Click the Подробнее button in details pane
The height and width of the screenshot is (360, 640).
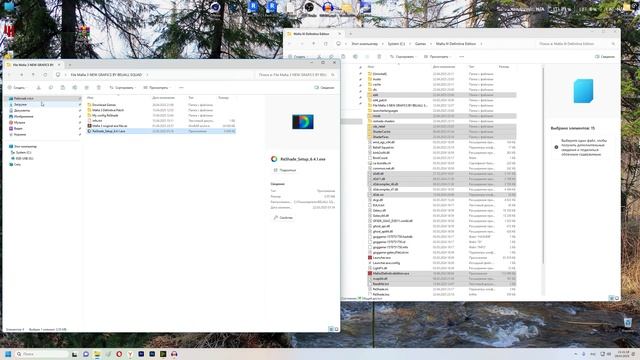(x=285, y=170)
